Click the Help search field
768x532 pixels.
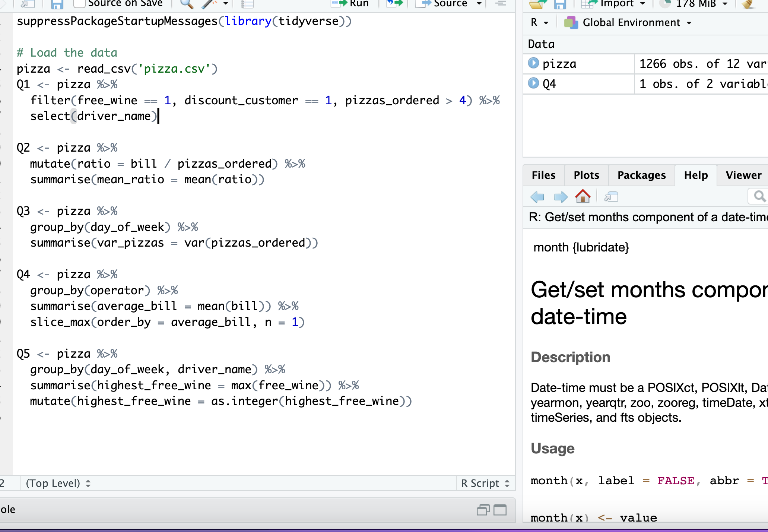760,196
